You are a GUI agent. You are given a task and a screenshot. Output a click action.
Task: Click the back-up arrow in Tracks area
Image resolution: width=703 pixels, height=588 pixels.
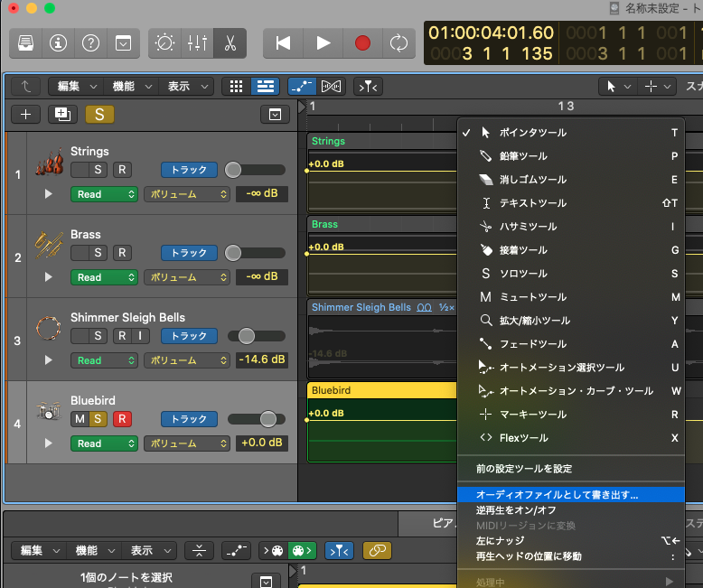tap(25, 87)
